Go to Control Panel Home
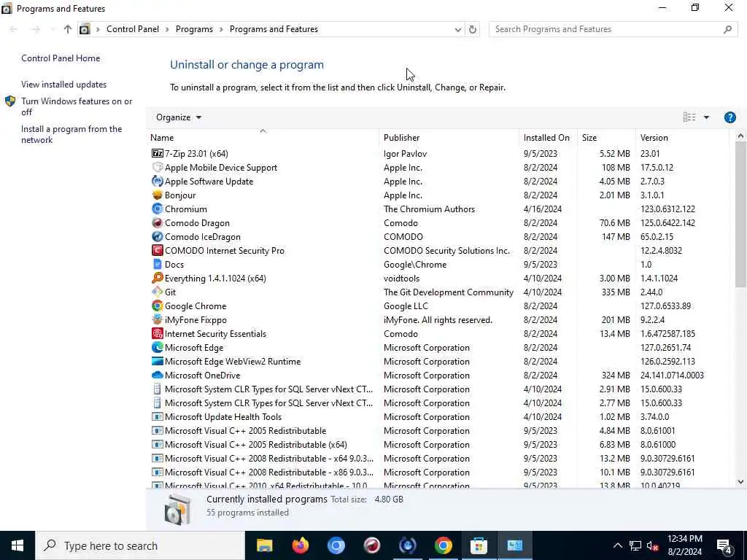The height and width of the screenshot is (560, 747). [61, 58]
